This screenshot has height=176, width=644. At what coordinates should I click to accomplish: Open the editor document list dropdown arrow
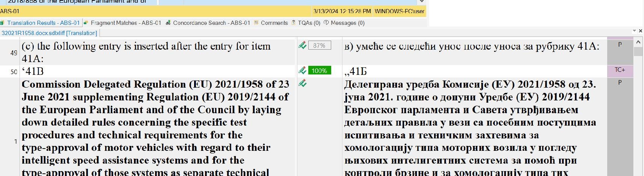(635, 31)
